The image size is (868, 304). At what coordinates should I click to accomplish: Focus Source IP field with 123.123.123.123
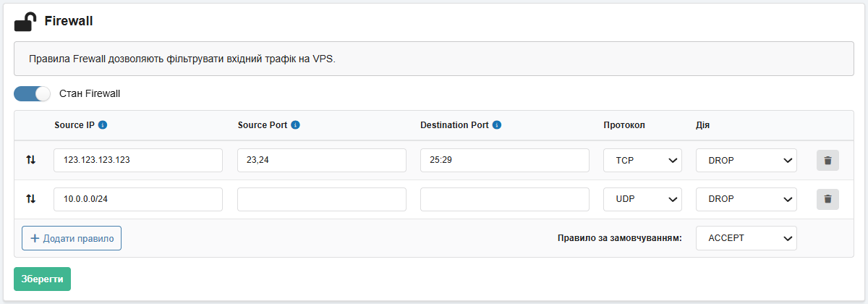tap(137, 161)
